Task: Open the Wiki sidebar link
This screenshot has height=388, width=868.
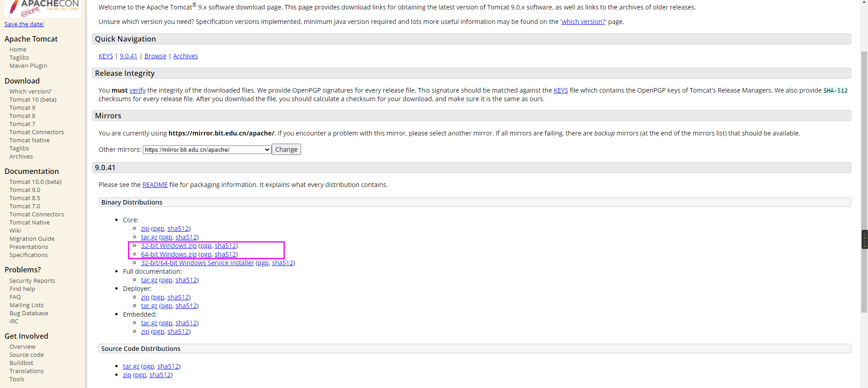Action: point(15,231)
